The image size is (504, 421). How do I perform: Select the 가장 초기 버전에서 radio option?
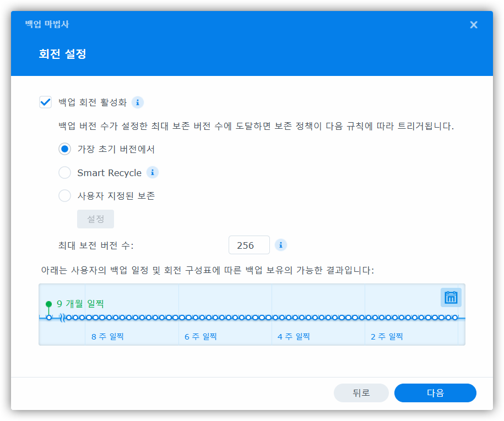pyautogui.click(x=65, y=149)
